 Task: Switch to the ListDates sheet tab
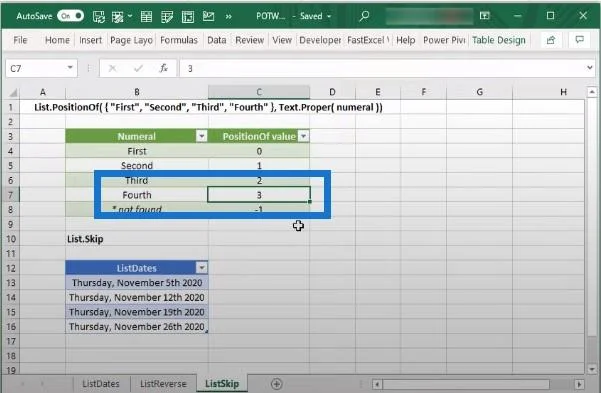[x=101, y=383]
